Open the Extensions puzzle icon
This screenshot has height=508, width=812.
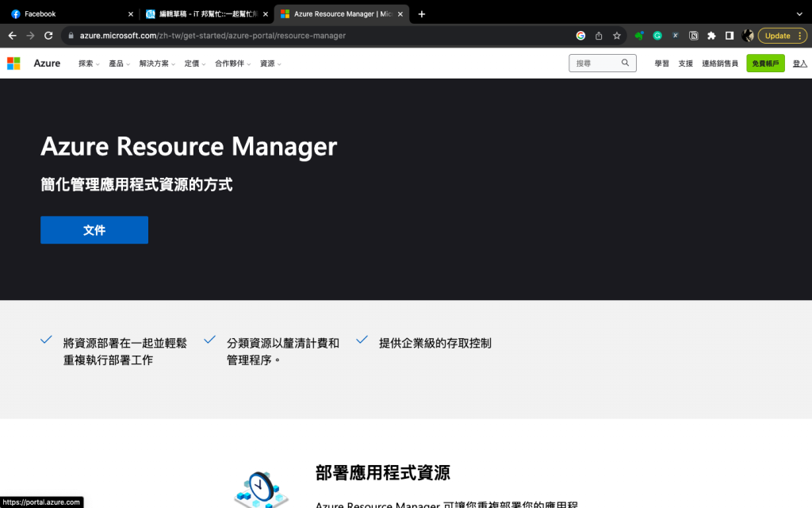click(711, 36)
